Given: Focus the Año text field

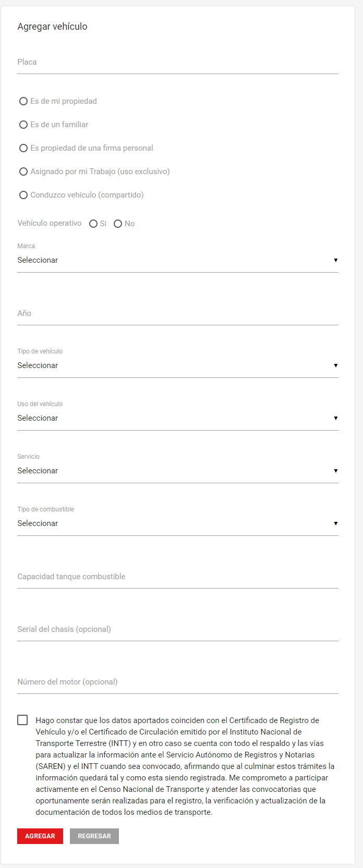Looking at the screenshot, I should tap(178, 313).
